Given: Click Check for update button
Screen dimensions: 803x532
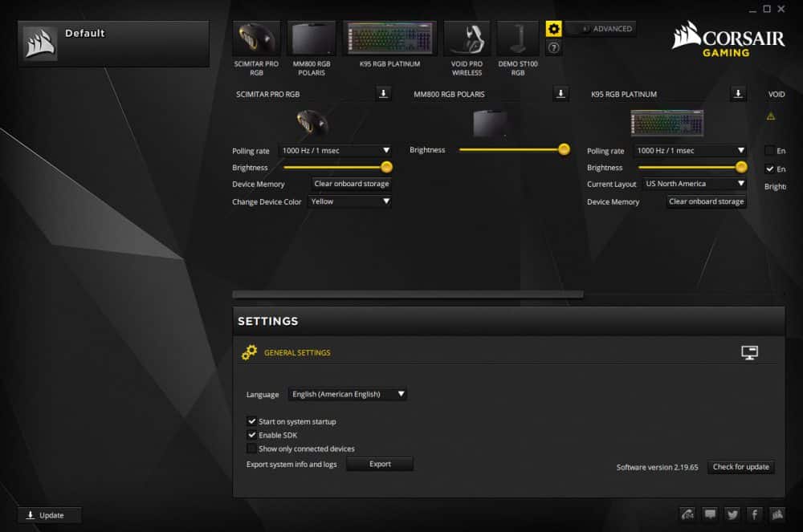Looking at the screenshot, I should (740, 466).
